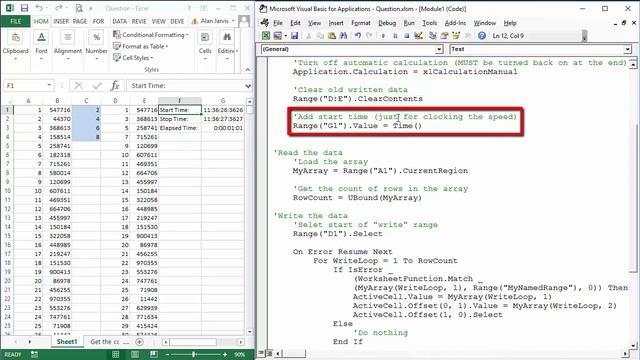Click the Insert Function fx icon
The width and height of the screenshot is (640, 360).
[115, 86]
